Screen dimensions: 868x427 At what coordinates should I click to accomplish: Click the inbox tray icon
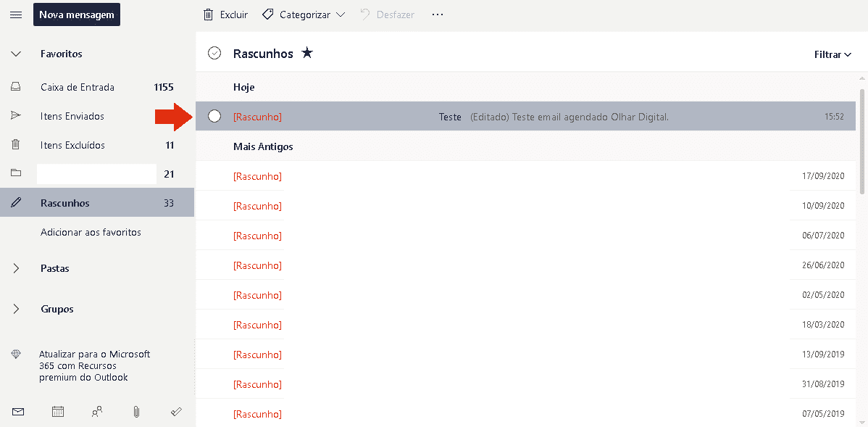(x=16, y=87)
